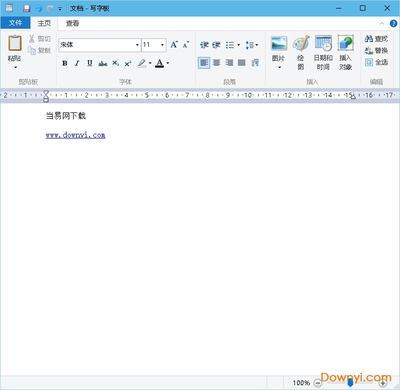Toggle Underline formatting
The width and height of the screenshot is (400, 390).
90,63
